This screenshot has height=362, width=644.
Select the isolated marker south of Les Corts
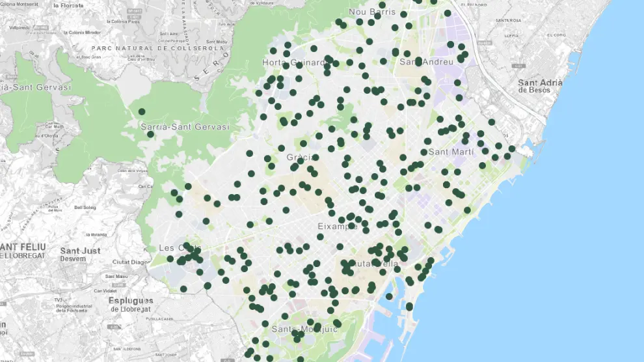coord(183,289)
